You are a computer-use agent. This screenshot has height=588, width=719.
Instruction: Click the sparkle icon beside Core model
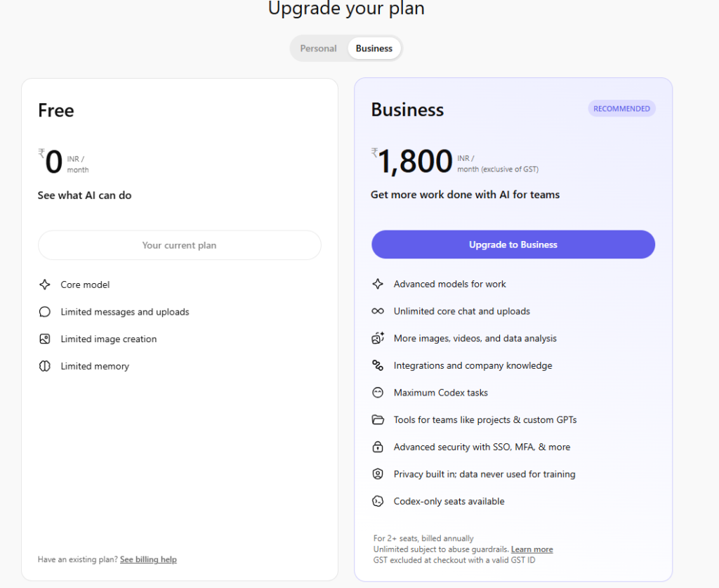pyautogui.click(x=45, y=285)
